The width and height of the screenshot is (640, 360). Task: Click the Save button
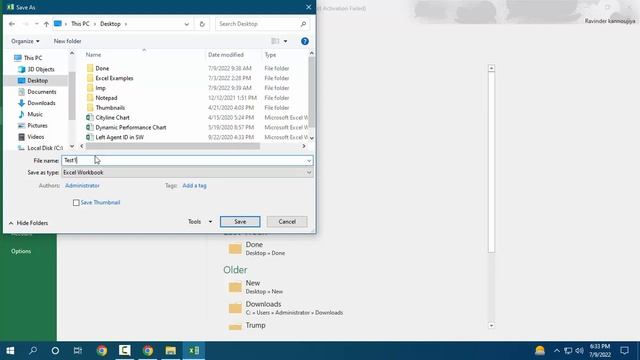click(240, 222)
